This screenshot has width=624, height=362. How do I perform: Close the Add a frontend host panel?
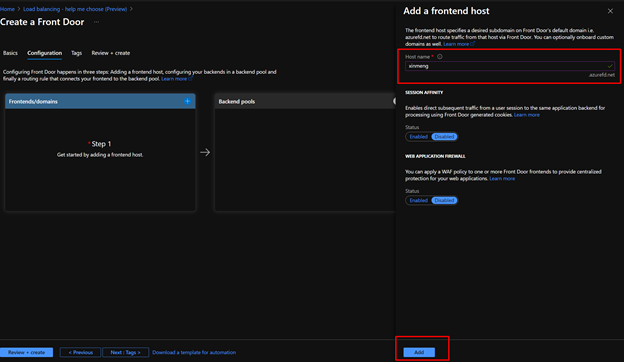(610, 11)
